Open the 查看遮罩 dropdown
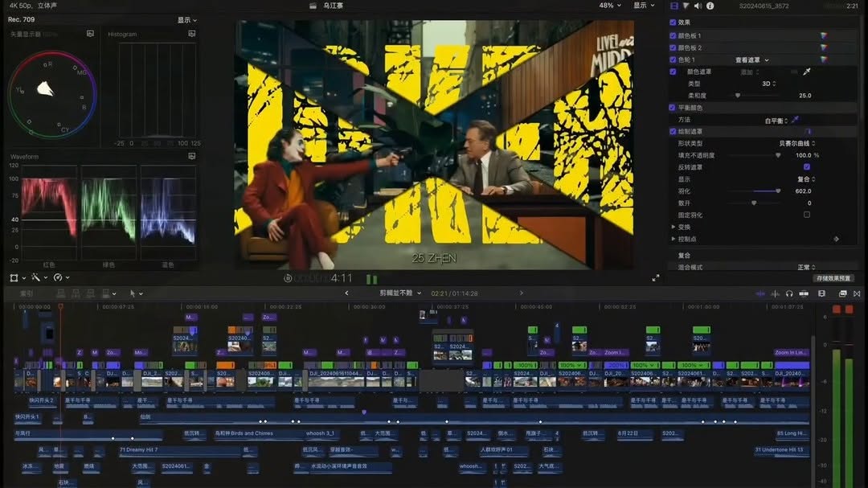 coord(751,59)
